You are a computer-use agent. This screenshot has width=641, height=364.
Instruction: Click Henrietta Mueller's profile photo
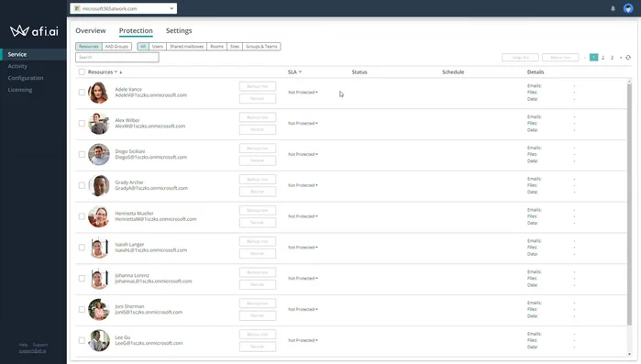[x=98, y=217]
